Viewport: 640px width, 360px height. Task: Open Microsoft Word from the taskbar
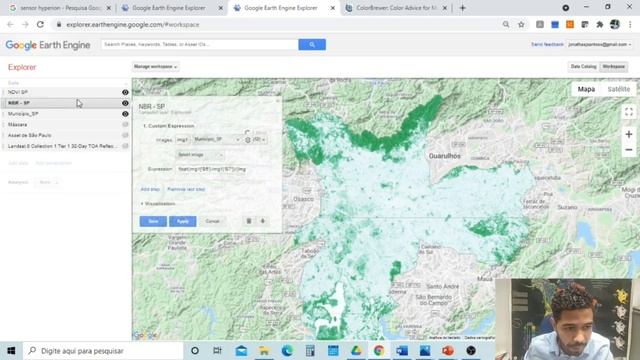[402, 351]
